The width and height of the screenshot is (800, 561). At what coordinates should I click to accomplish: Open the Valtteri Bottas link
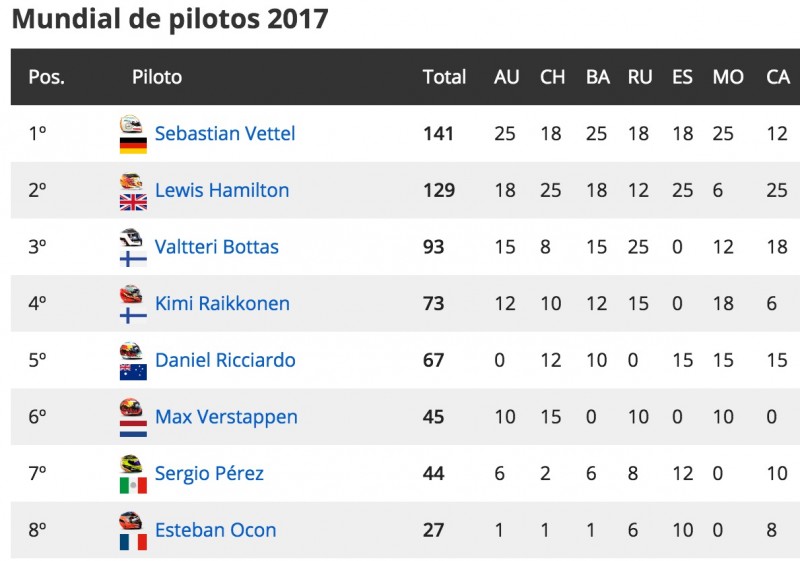pyautogui.click(x=217, y=247)
